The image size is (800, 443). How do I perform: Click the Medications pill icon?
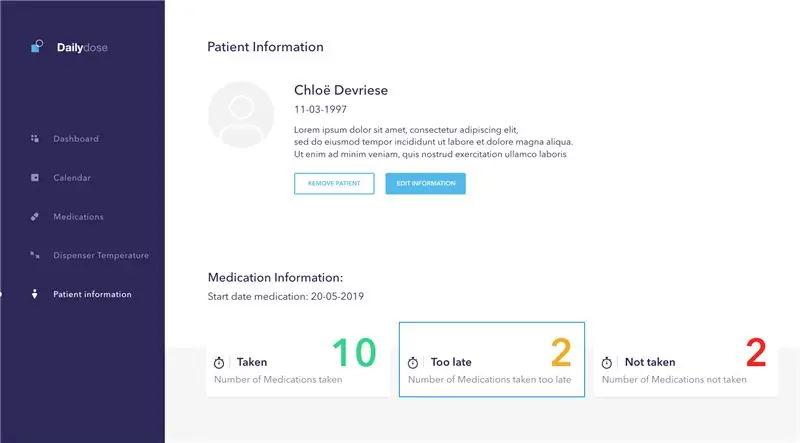coord(35,216)
